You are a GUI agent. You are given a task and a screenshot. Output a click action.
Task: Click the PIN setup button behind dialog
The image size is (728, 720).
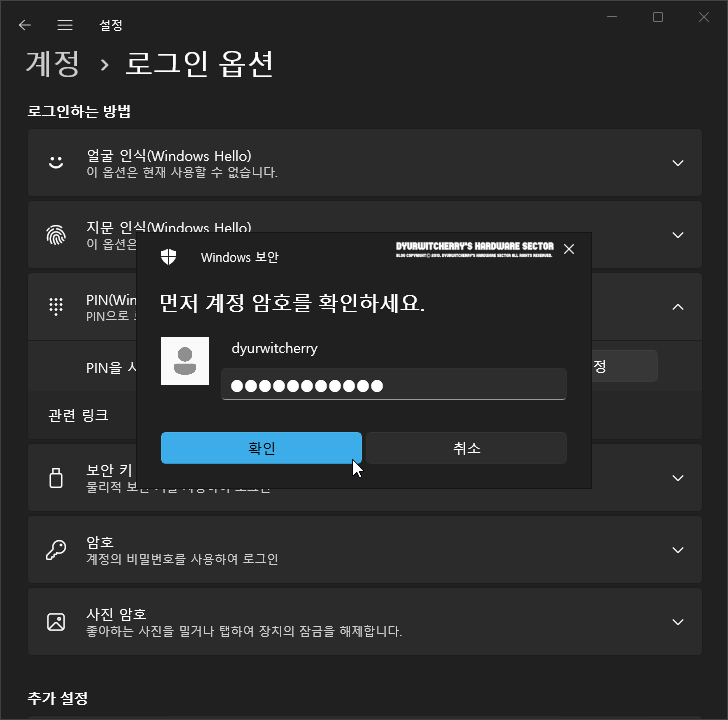click(624, 366)
